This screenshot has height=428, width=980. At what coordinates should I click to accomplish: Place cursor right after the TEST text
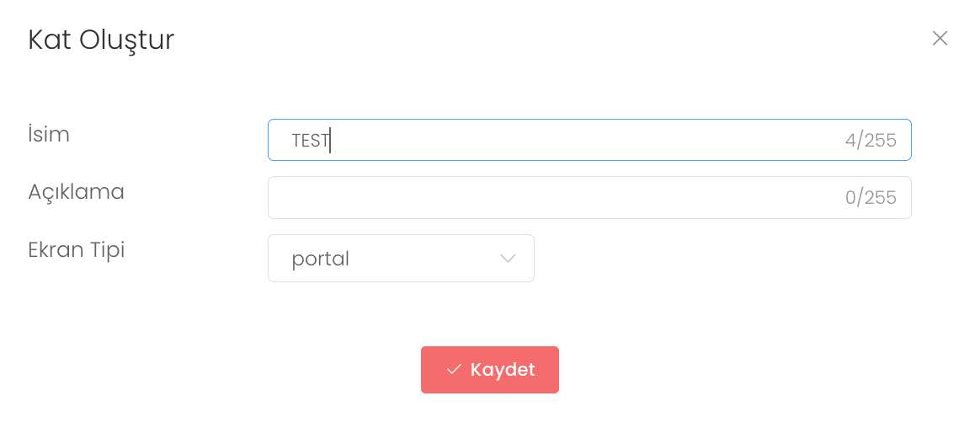(x=331, y=141)
